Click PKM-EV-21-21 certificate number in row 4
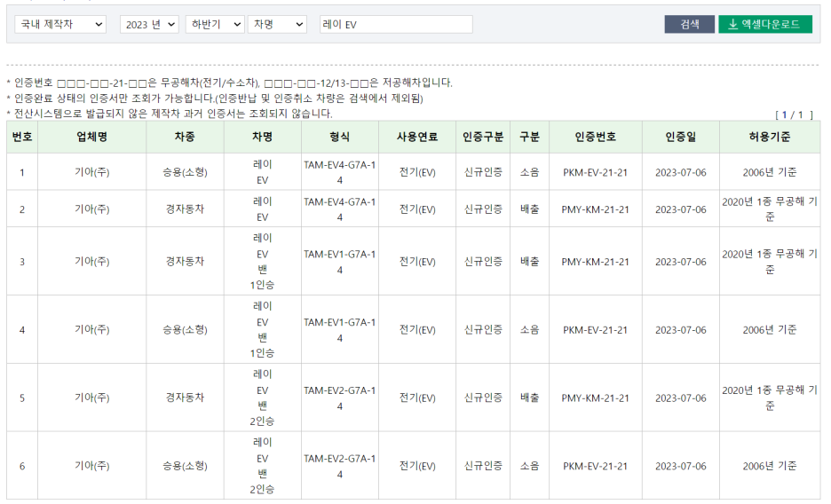 point(595,330)
